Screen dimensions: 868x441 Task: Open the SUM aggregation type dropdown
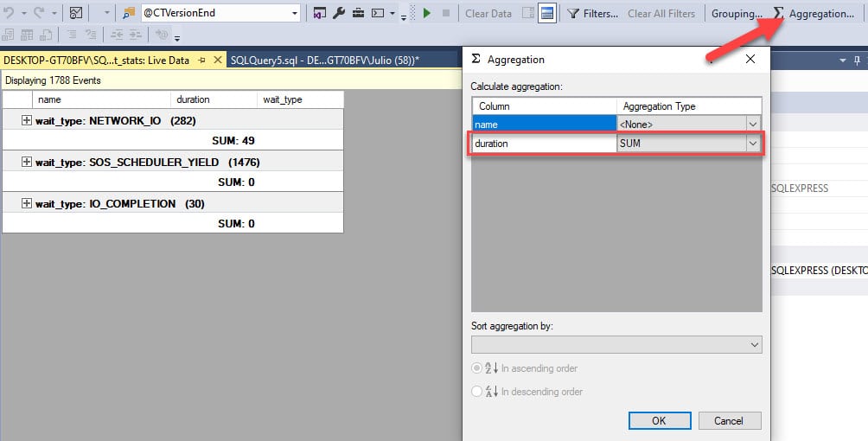(x=753, y=144)
